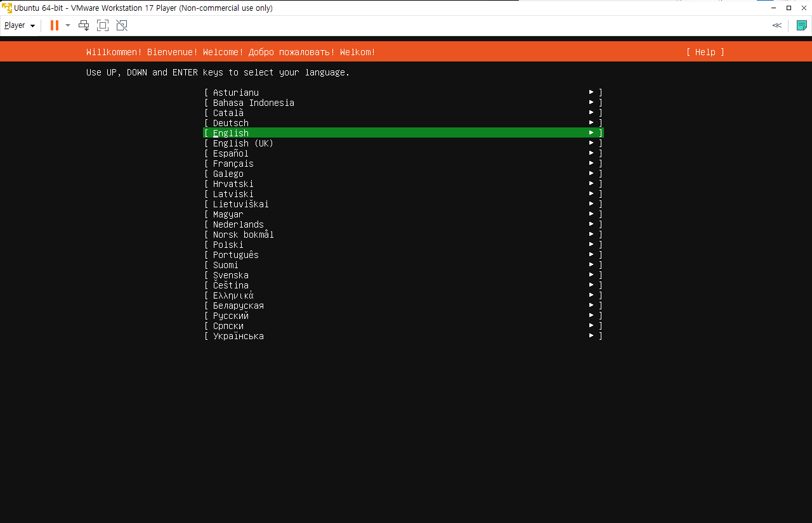
Task: Select Português language
Action: point(403,255)
